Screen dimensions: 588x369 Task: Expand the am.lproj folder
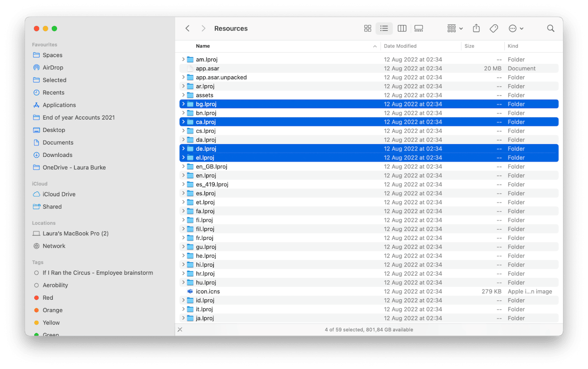(183, 59)
